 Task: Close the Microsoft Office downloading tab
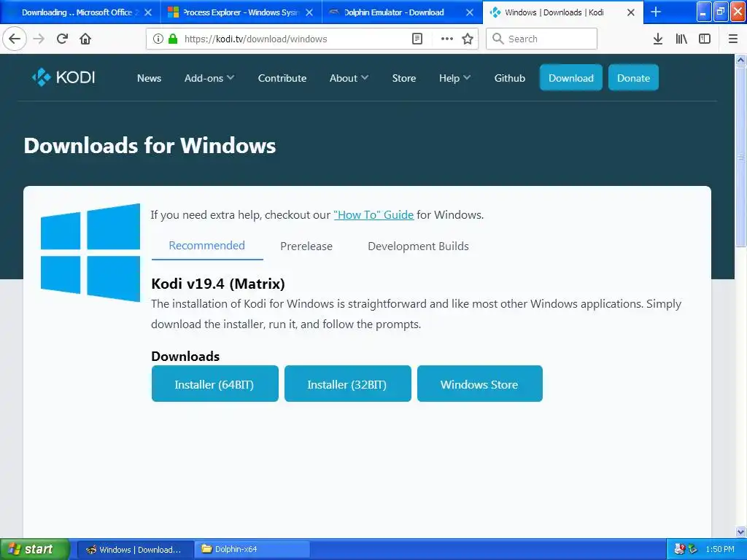tap(148, 12)
